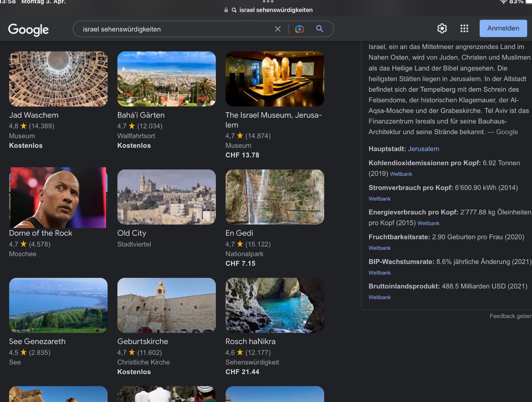Click the Nationalpark label

pyautogui.click(x=244, y=254)
